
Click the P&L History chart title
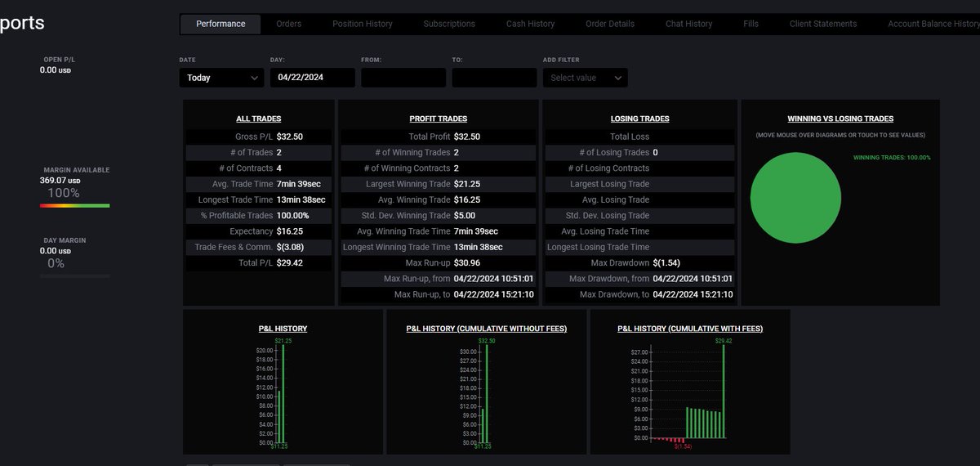tap(283, 329)
